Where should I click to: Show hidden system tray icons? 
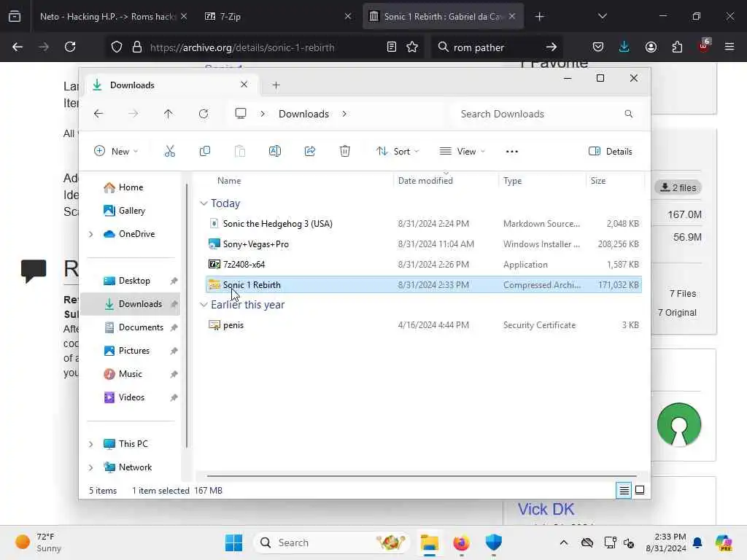point(564,542)
